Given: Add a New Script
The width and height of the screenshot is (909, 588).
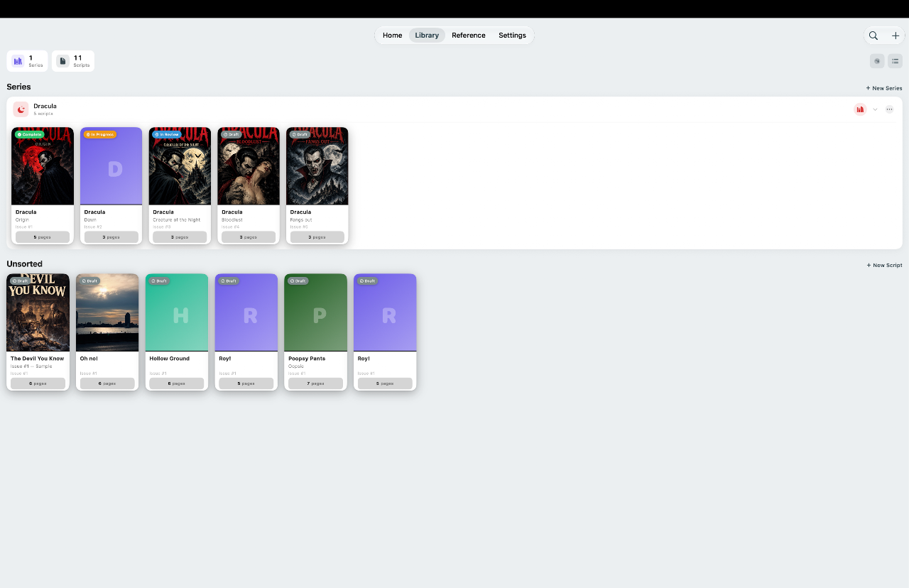Looking at the screenshot, I should tap(884, 265).
